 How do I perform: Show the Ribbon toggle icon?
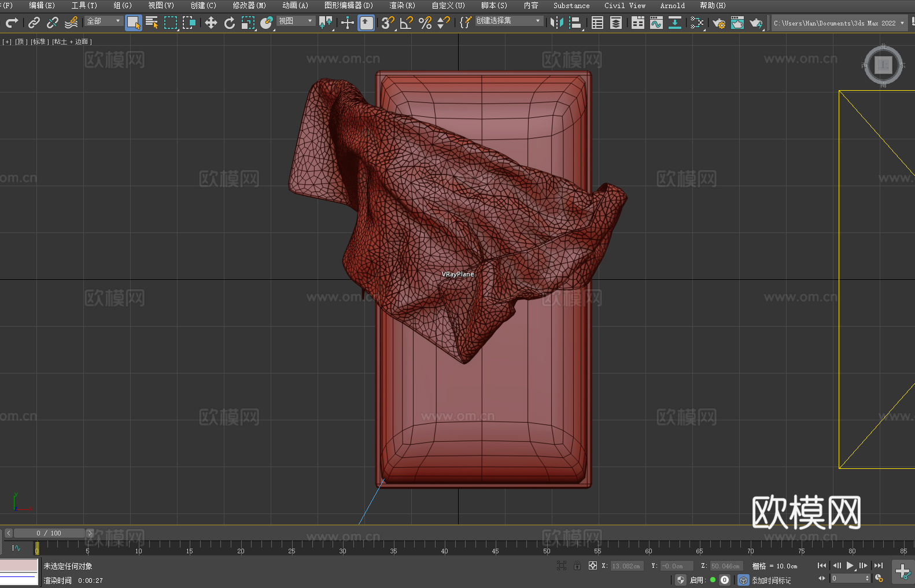click(x=638, y=23)
